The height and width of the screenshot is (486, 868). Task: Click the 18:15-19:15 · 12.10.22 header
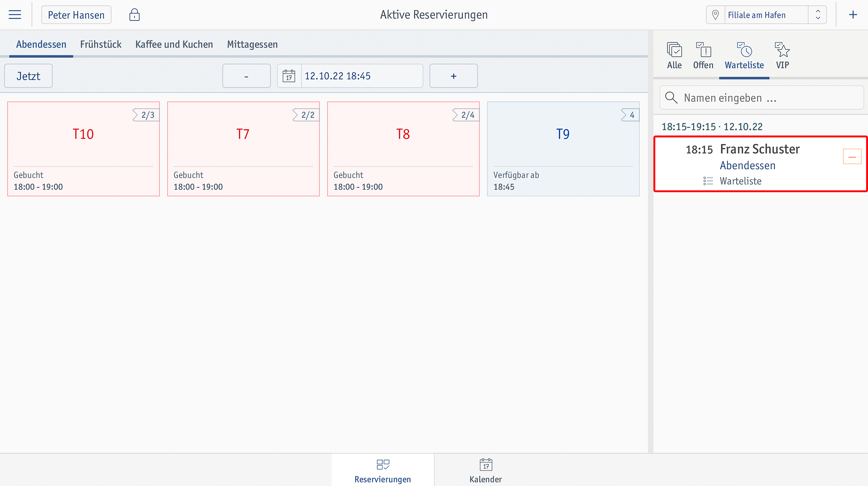pos(712,127)
